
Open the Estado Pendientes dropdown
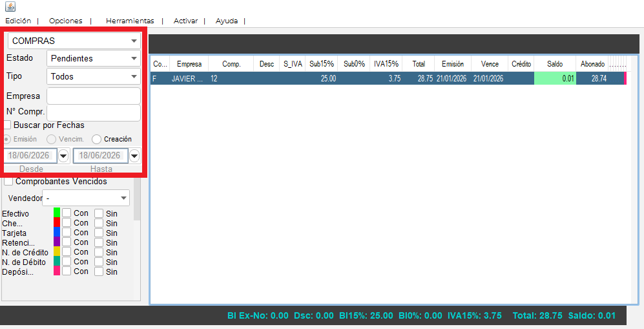click(x=94, y=58)
